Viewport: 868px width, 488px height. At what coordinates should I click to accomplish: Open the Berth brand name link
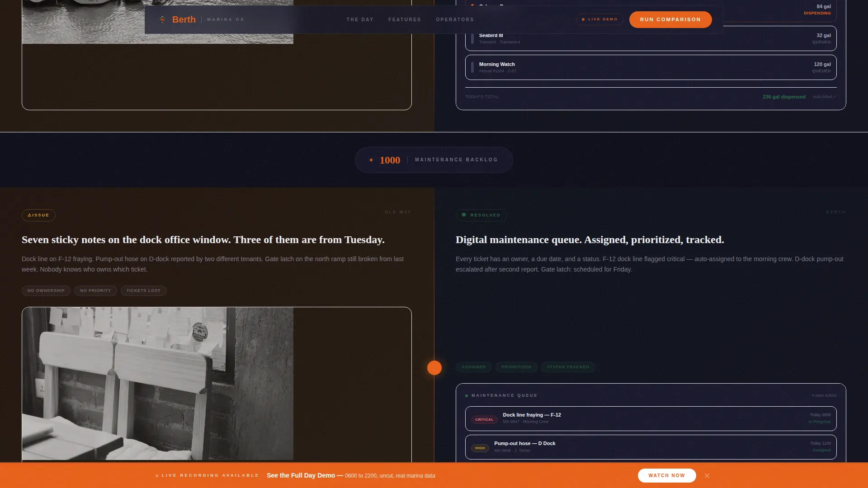point(184,19)
